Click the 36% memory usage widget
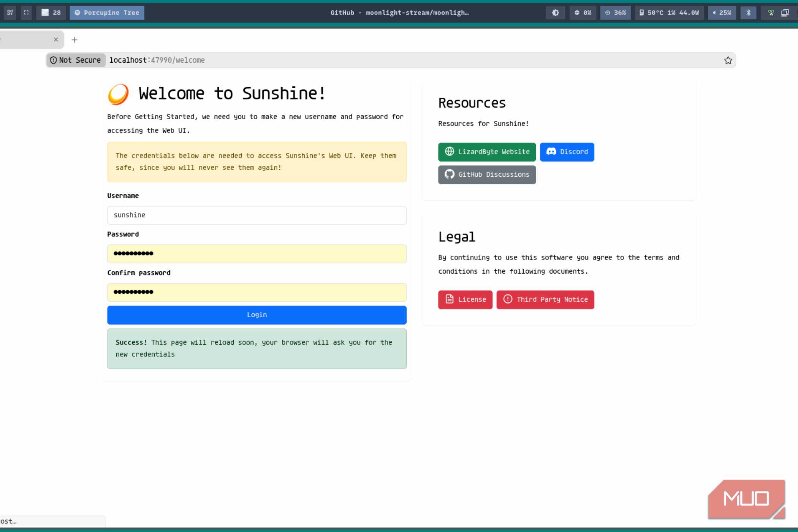798x532 pixels. [x=615, y=13]
